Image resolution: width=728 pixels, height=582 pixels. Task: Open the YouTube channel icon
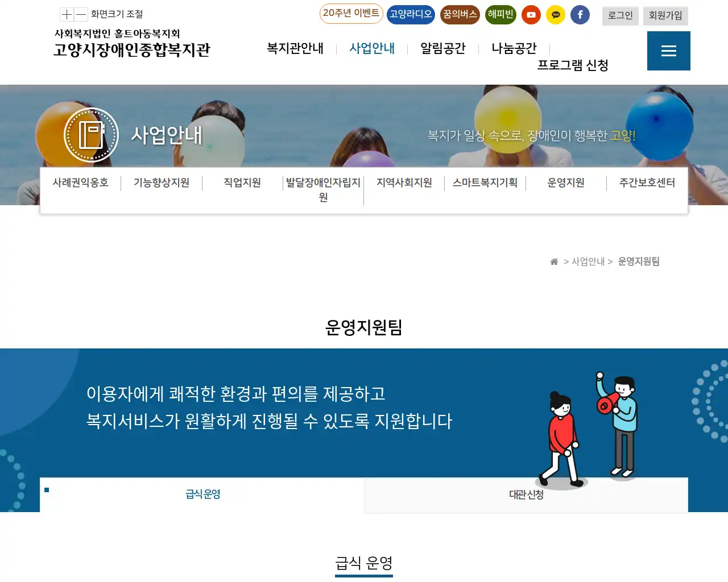[531, 15]
